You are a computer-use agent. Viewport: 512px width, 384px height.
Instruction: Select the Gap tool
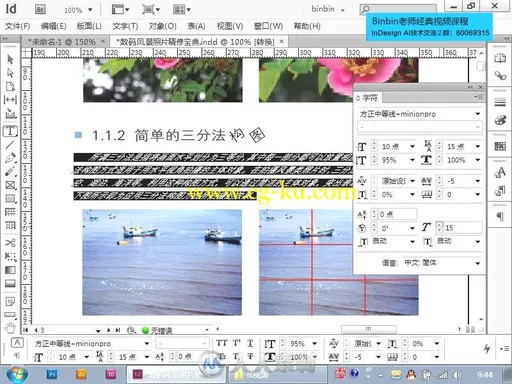click(10, 100)
